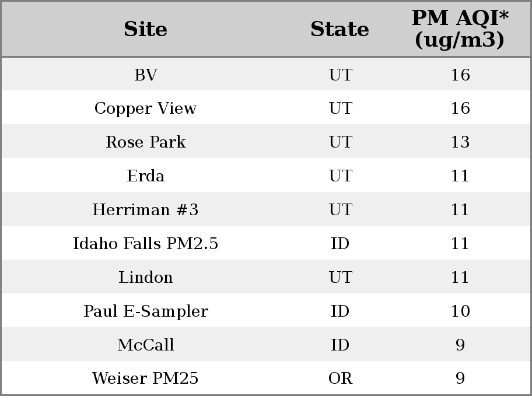
Task: Click the UT state cell for Lindon
Action: pos(340,277)
